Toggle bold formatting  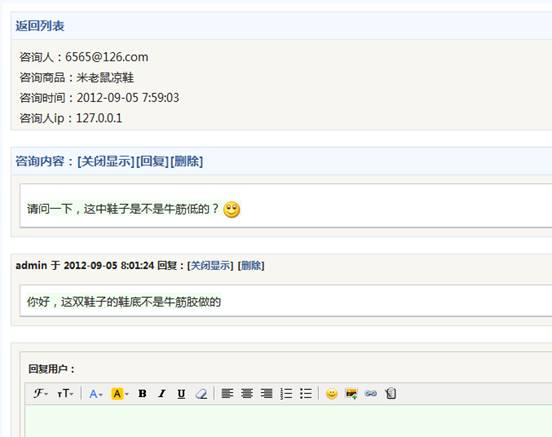142,393
